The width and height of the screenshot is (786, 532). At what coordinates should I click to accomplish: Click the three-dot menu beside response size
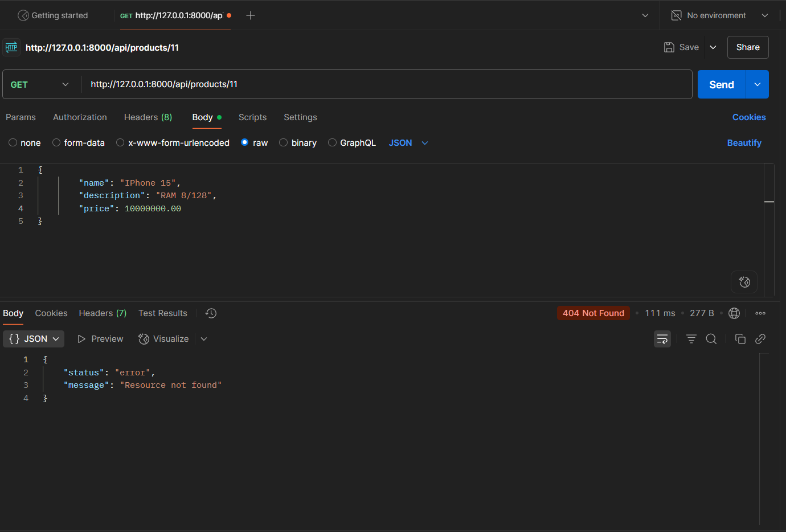(x=760, y=313)
